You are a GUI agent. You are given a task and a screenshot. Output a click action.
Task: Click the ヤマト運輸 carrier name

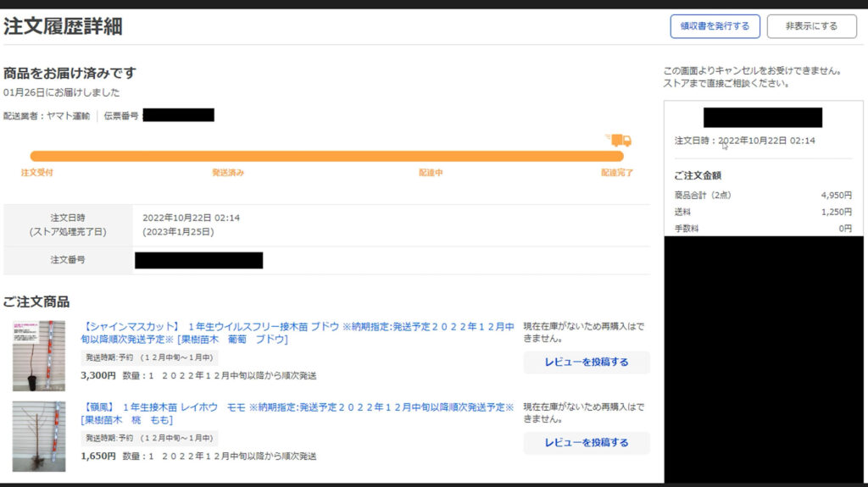[68, 116]
